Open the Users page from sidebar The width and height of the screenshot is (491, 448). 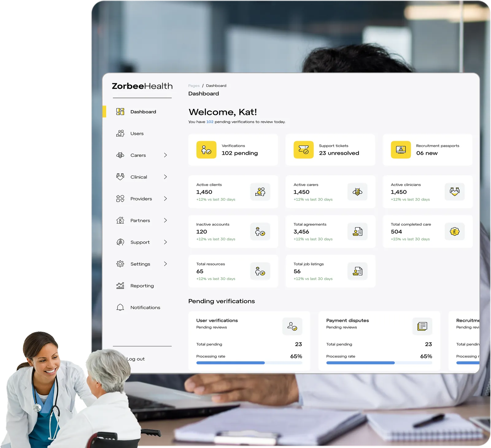tap(137, 134)
